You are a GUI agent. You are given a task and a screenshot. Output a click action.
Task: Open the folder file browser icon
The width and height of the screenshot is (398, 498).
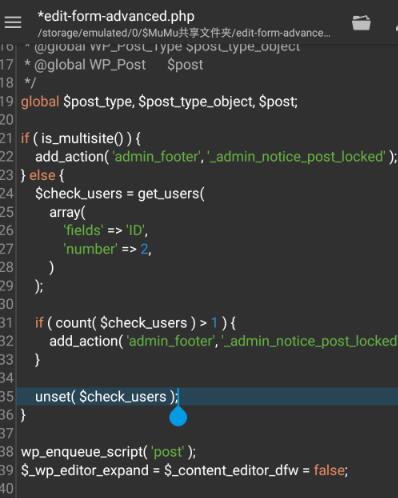[361, 23]
